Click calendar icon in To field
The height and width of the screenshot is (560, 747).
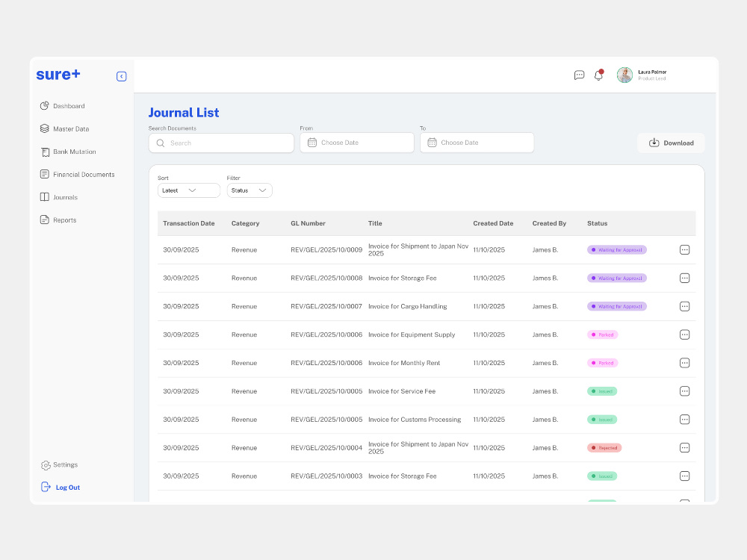point(432,143)
